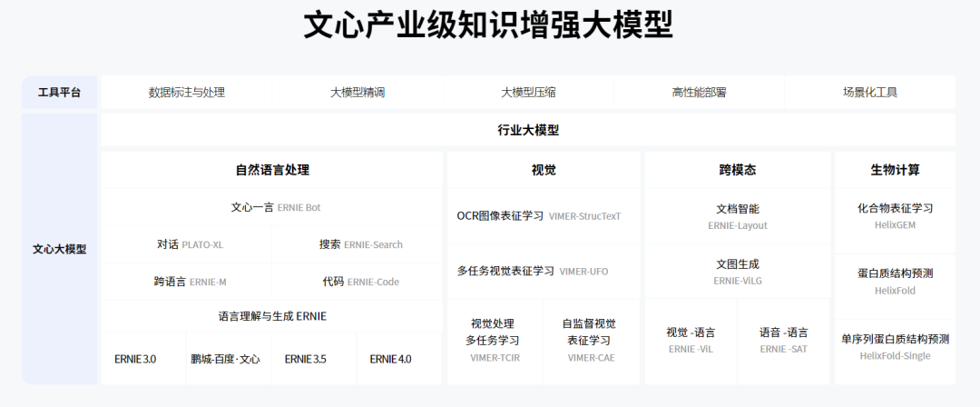Click the 高性能部署 tool cell
The height and width of the screenshot is (407, 980).
tap(699, 93)
